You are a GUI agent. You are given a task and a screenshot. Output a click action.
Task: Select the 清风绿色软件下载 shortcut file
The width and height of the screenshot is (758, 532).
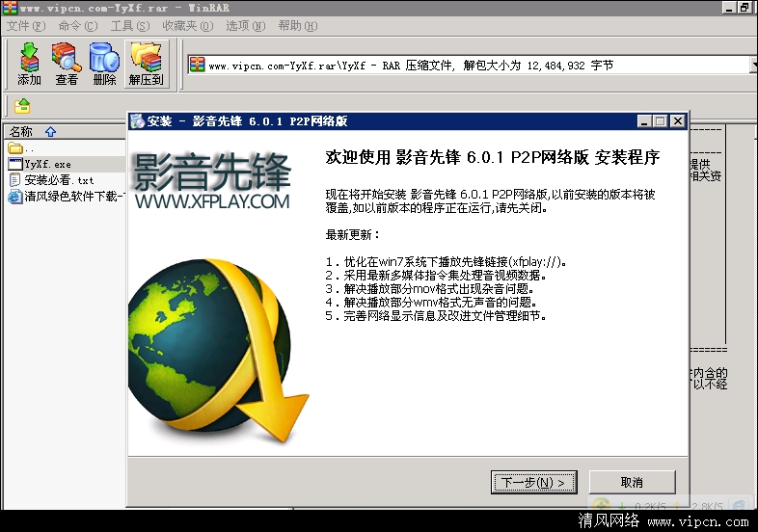click(x=66, y=196)
